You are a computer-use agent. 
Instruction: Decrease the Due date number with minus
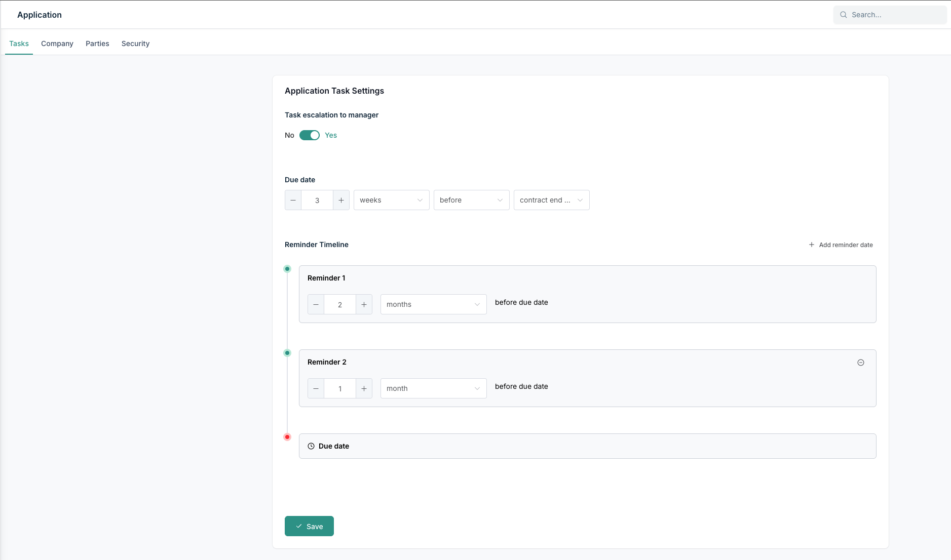click(x=293, y=200)
